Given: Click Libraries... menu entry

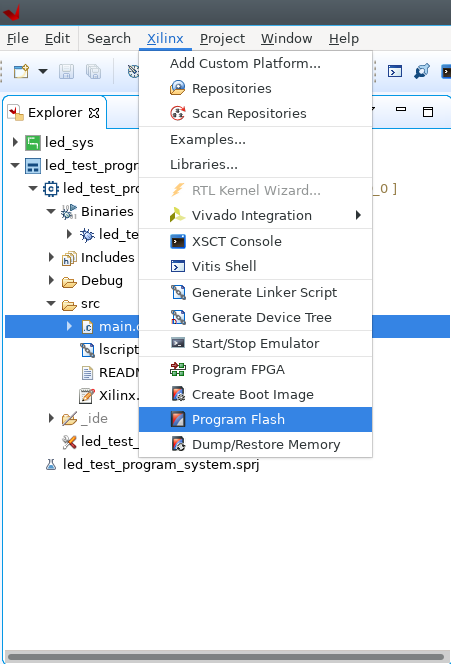Looking at the screenshot, I should [x=255, y=164].
